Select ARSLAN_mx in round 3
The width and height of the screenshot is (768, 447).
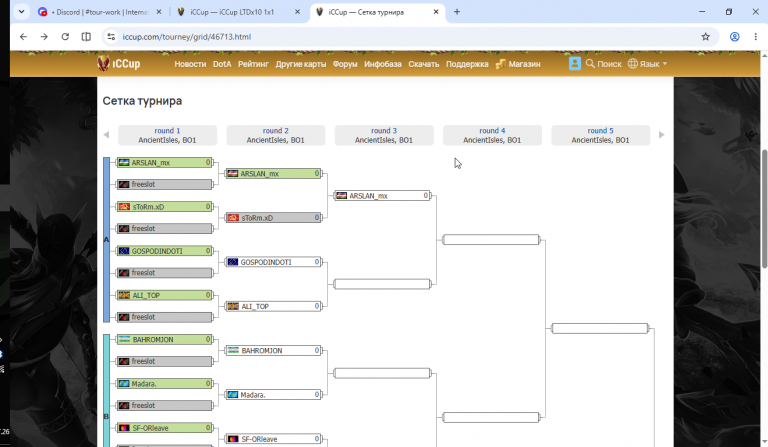tap(382, 195)
